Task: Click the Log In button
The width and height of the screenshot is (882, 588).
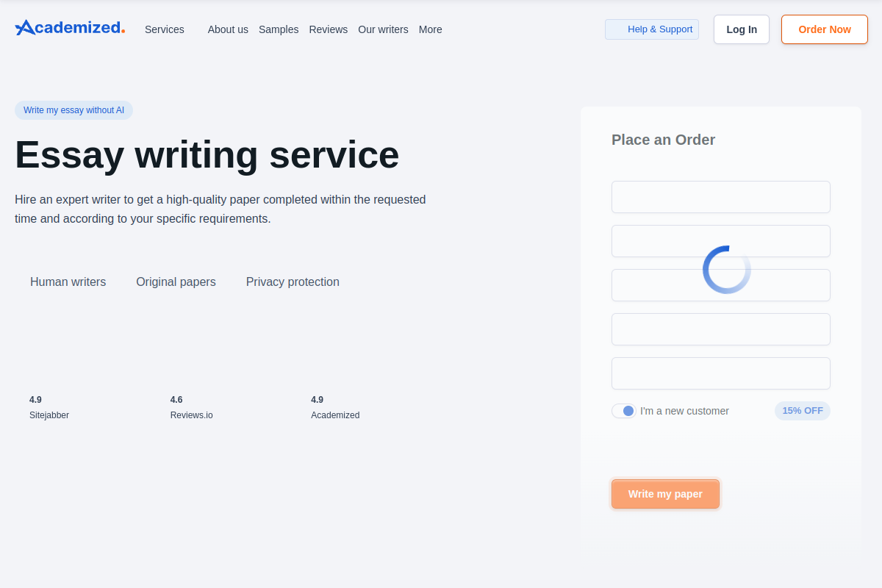Action: pyautogui.click(x=742, y=29)
